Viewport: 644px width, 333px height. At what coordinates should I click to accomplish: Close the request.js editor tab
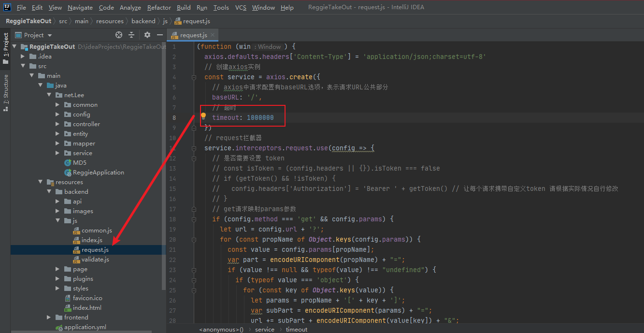pos(213,35)
